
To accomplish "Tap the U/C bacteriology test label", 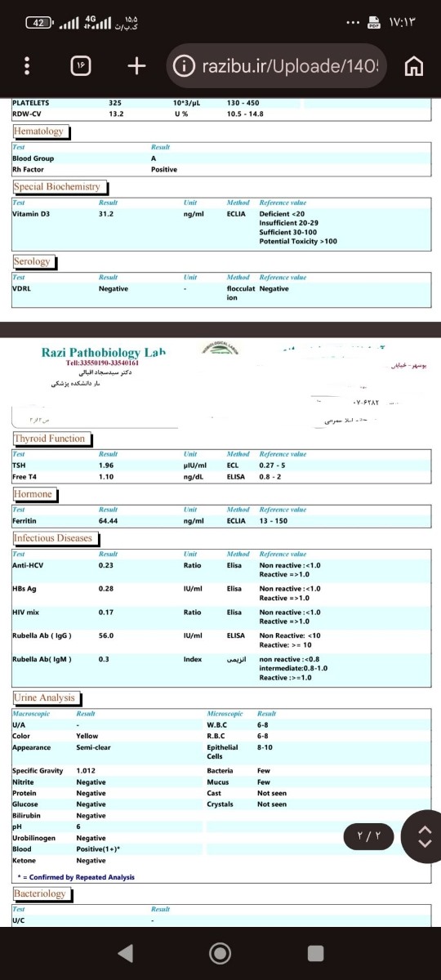I will click(x=18, y=920).
